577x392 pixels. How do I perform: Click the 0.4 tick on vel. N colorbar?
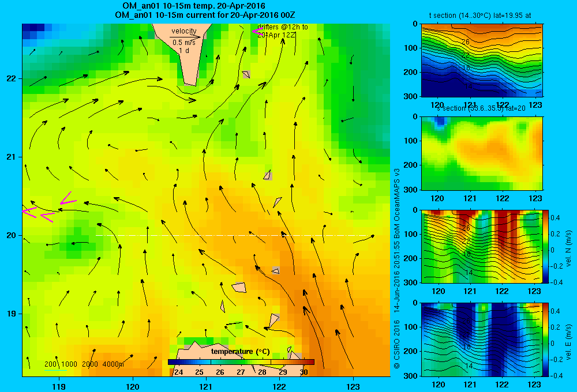pos(555,218)
